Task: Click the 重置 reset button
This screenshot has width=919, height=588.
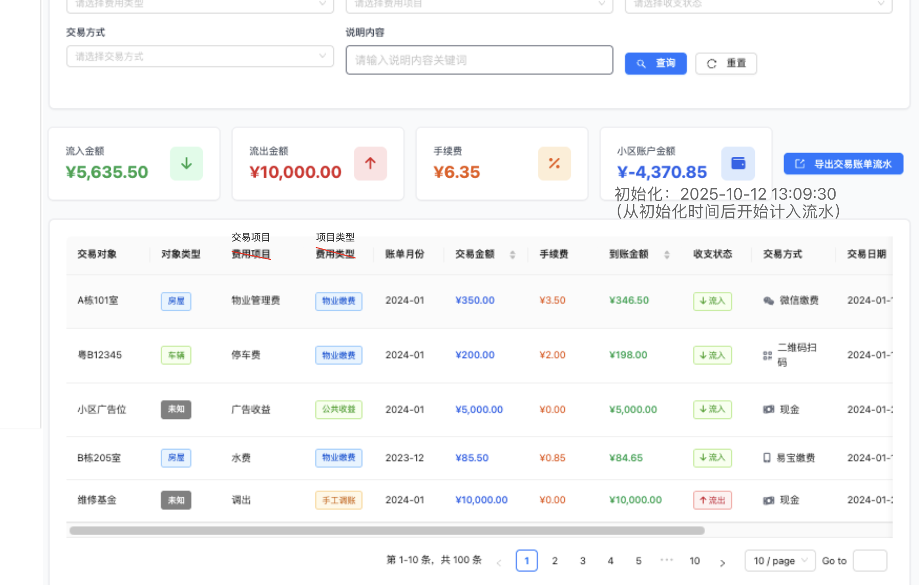Action: point(726,63)
